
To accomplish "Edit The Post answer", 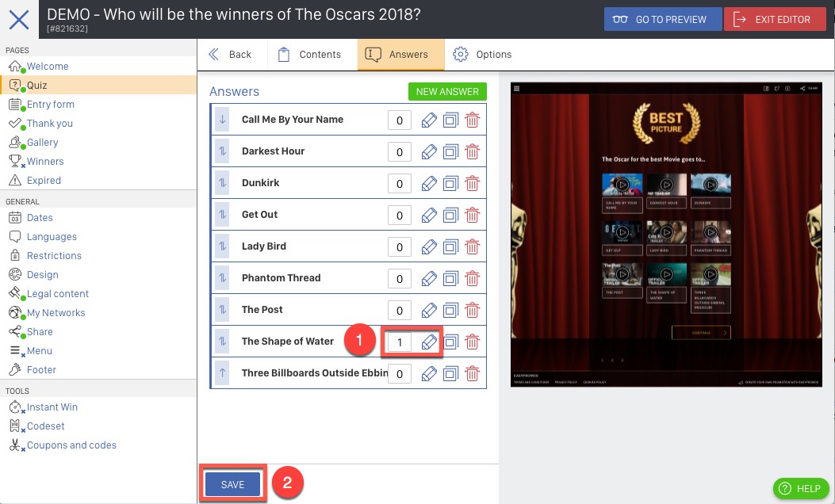I will (x=429, y=311).
